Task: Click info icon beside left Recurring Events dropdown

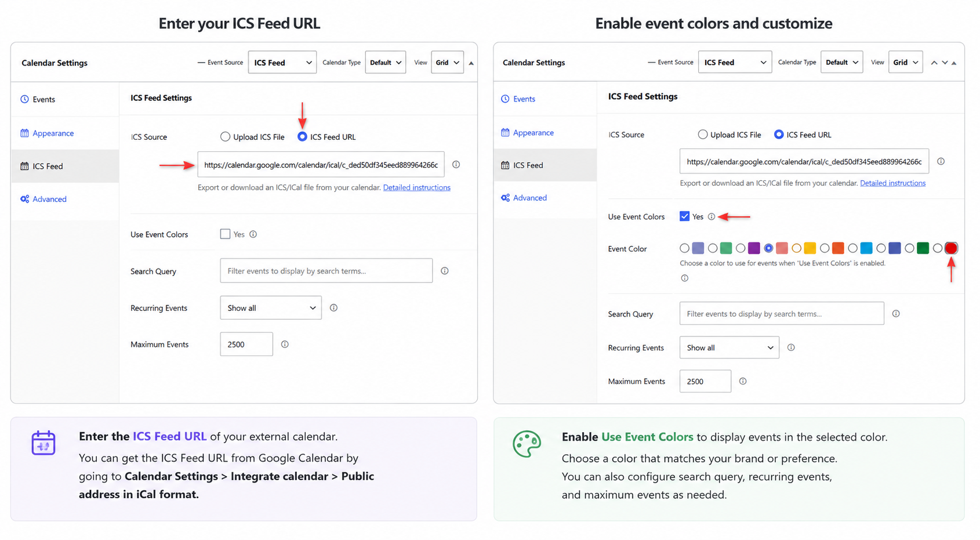Action: click(333, 308)
